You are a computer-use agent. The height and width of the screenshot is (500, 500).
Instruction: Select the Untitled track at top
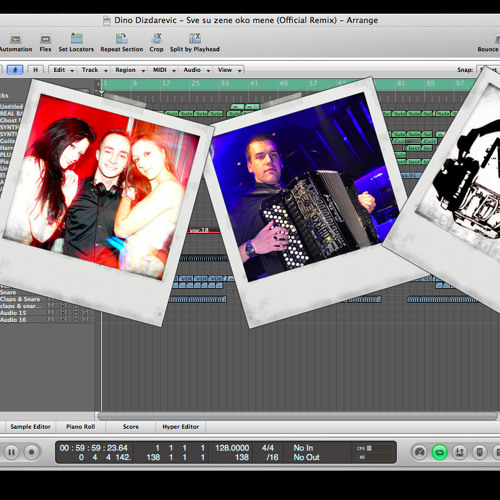12,106
